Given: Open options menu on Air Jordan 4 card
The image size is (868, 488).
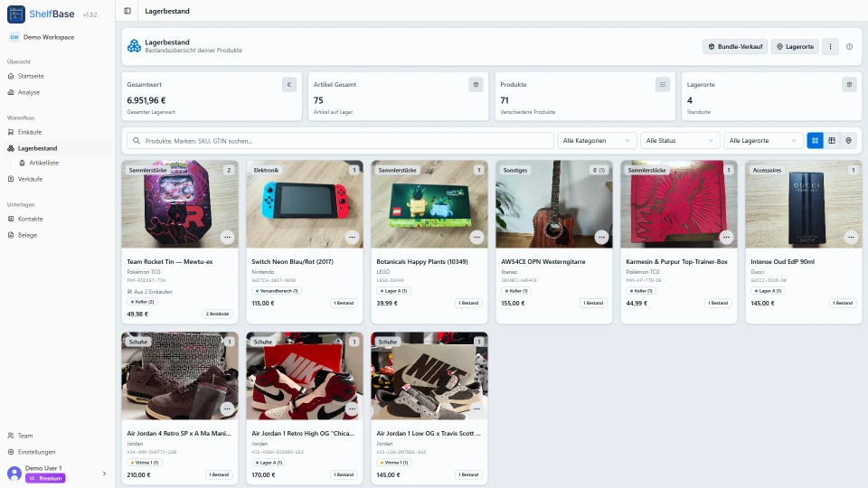Looking at the screenshot, I should 227,408.
